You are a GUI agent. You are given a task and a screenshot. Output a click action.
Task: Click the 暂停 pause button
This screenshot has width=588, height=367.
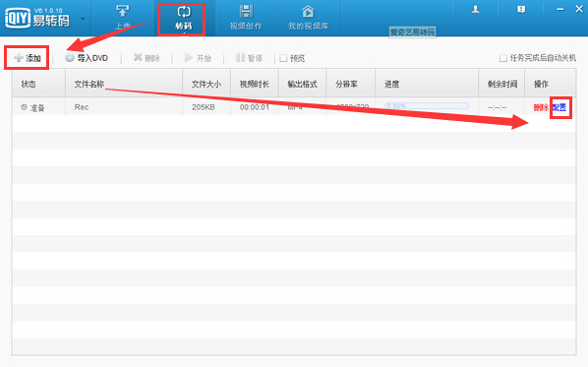(249, 58)
